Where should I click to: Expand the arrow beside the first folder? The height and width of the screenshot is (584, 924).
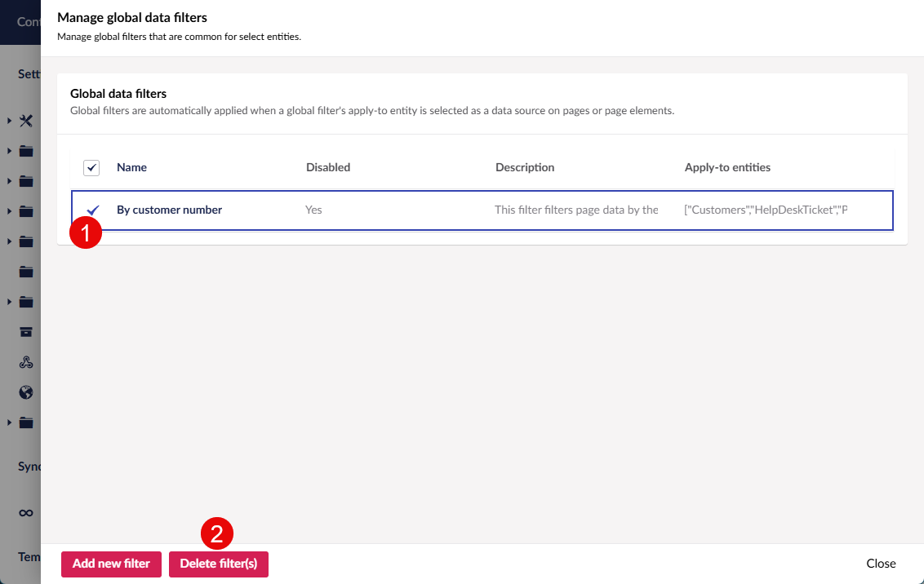[x=9, y=151]
